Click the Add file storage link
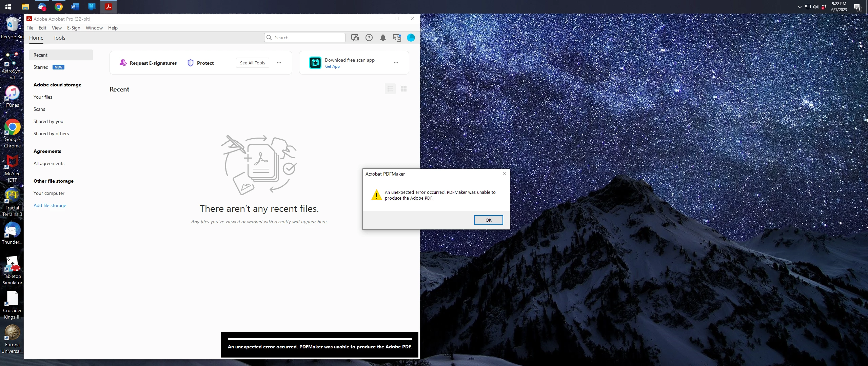The width and height of the screenshot is (868, 366). point(50,205)
